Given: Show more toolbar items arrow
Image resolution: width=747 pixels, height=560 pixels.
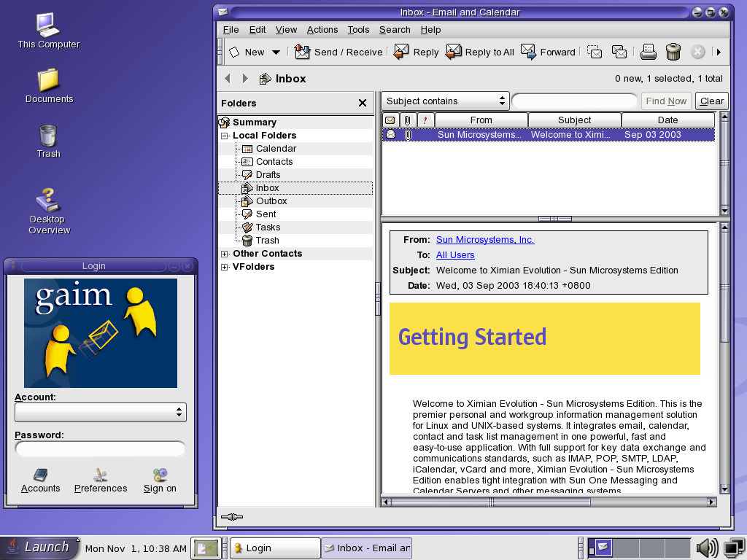Looking at the screenshot, I should (719, 52).
